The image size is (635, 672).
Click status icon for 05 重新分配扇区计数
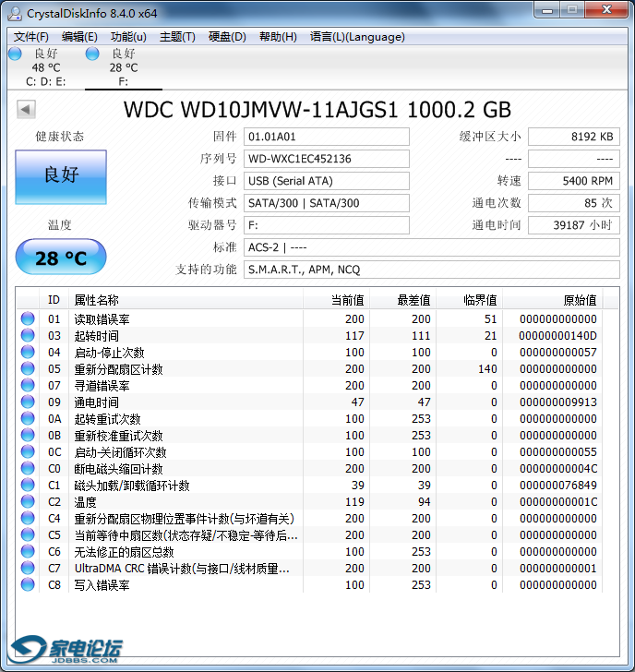(28, 368)
